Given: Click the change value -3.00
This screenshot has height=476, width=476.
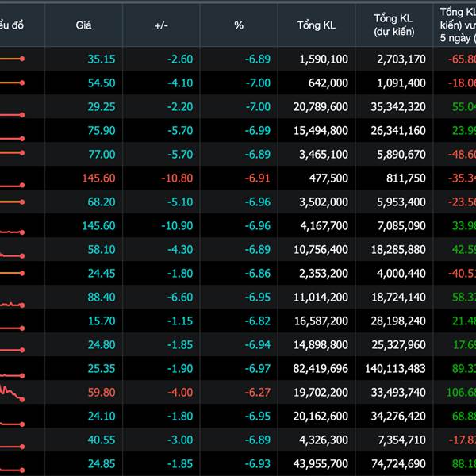Looking at the screenshot, I should tap(179, 440).
